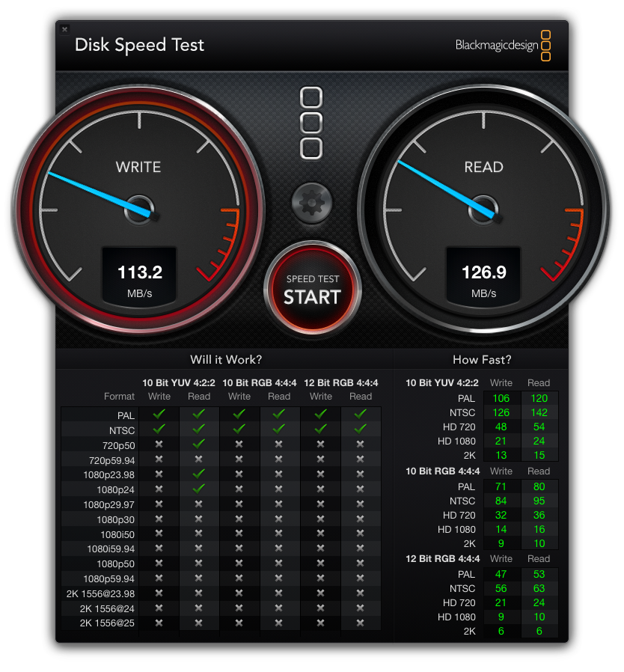Click the Format column header
624x672 pixels.
click(x=119, y=397)
